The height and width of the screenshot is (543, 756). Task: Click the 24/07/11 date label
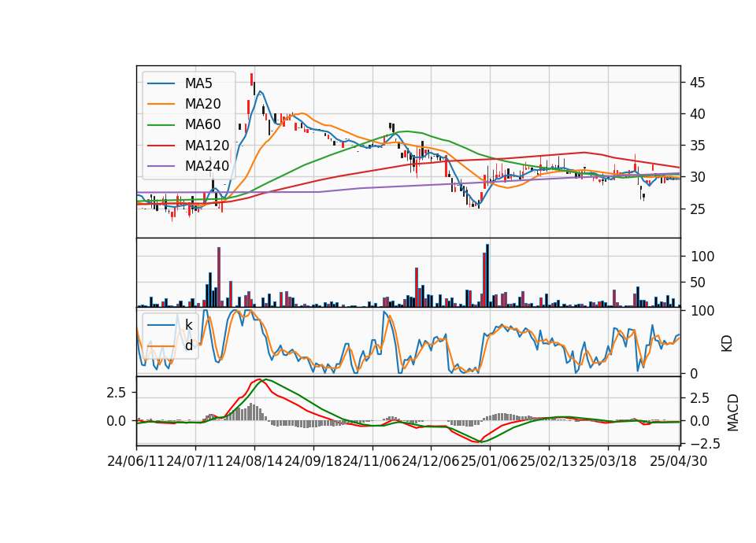coord(195,462)
